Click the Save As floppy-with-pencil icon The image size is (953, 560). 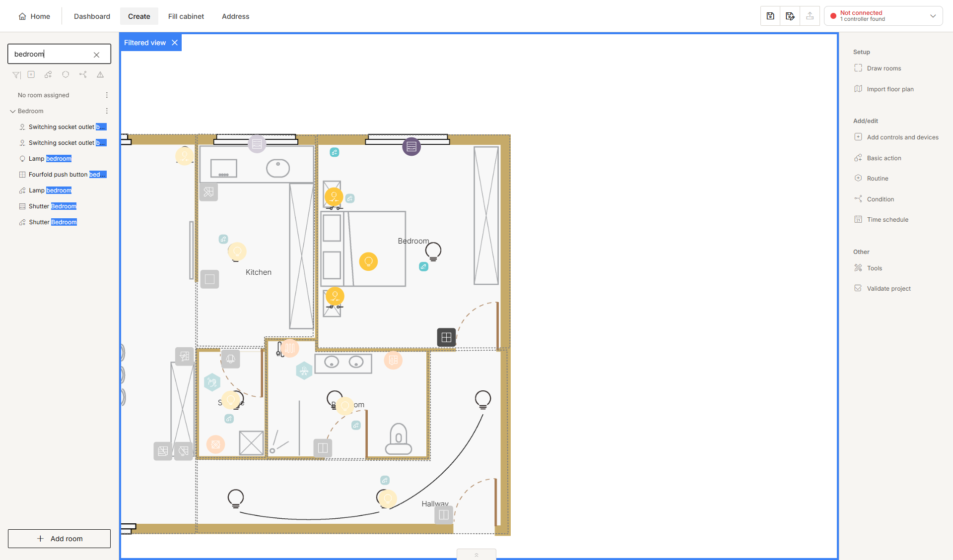pyautogui.click(x=790, y=16)
